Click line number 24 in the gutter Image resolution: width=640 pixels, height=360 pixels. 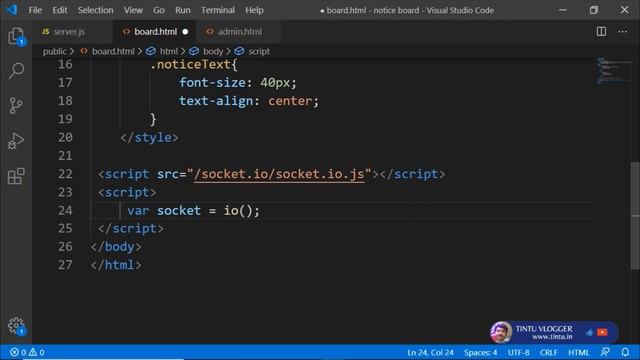pos(65,211)
